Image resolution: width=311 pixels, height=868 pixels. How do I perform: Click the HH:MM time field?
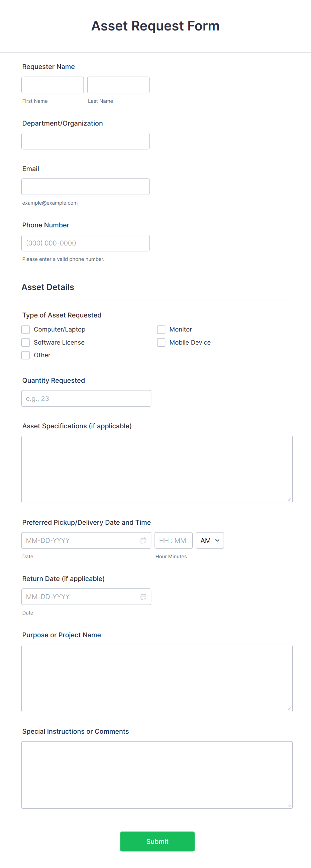(x=173, y=540)
